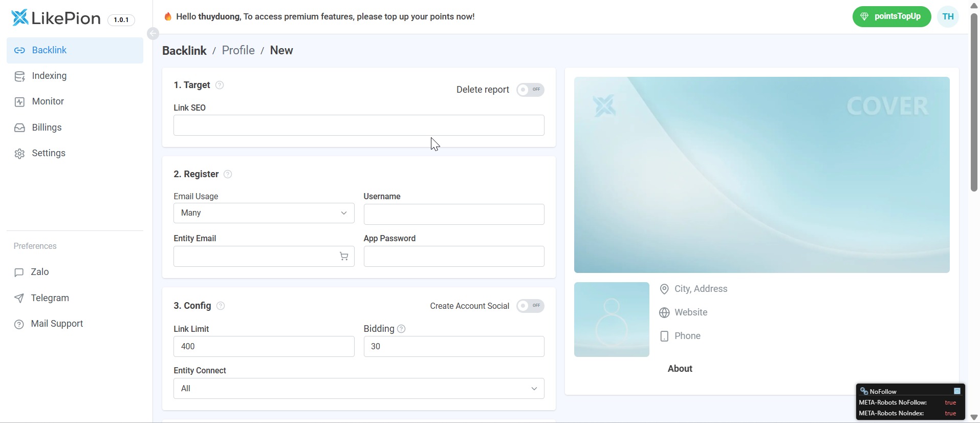Focus the Username input field
The width and height of the screenshot is (980, 423).
pyautogui.click(x=454, y=214)
